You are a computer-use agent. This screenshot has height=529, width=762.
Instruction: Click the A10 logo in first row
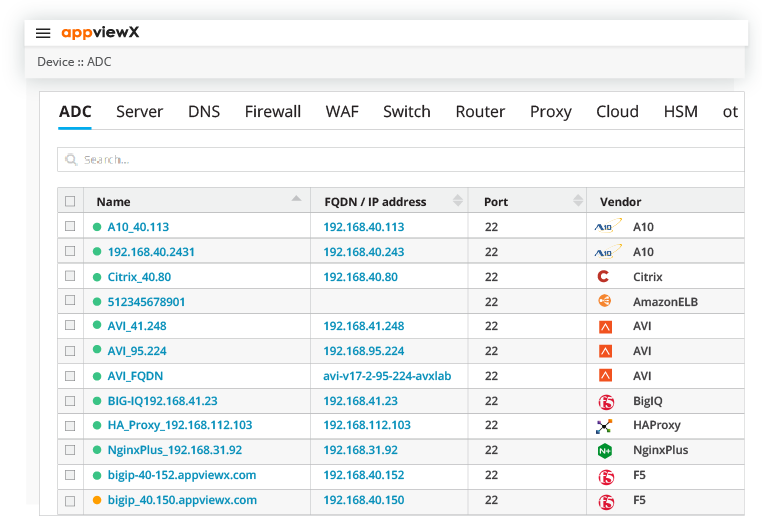click(x=607, y=226)
